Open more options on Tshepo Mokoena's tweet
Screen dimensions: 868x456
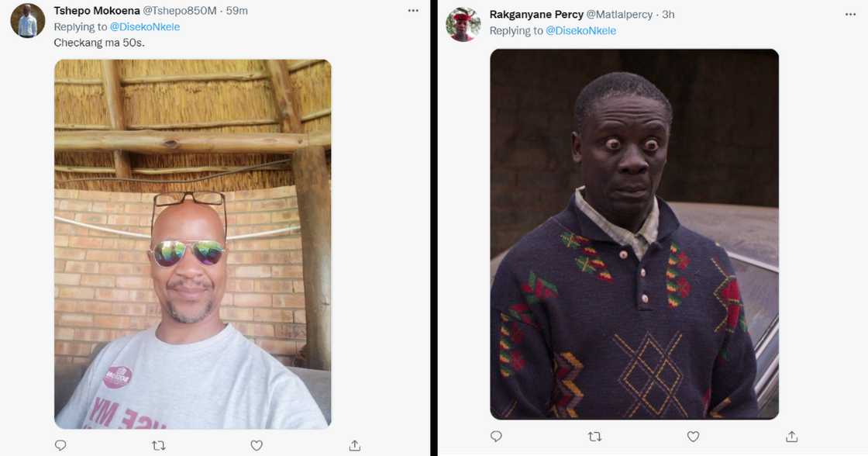pos(414,11)
